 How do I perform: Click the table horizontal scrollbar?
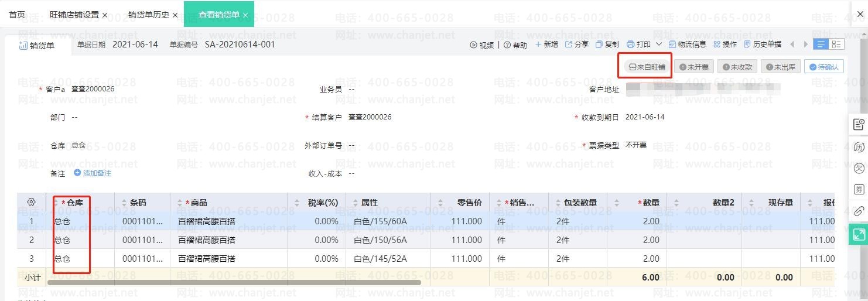[234, 282]
